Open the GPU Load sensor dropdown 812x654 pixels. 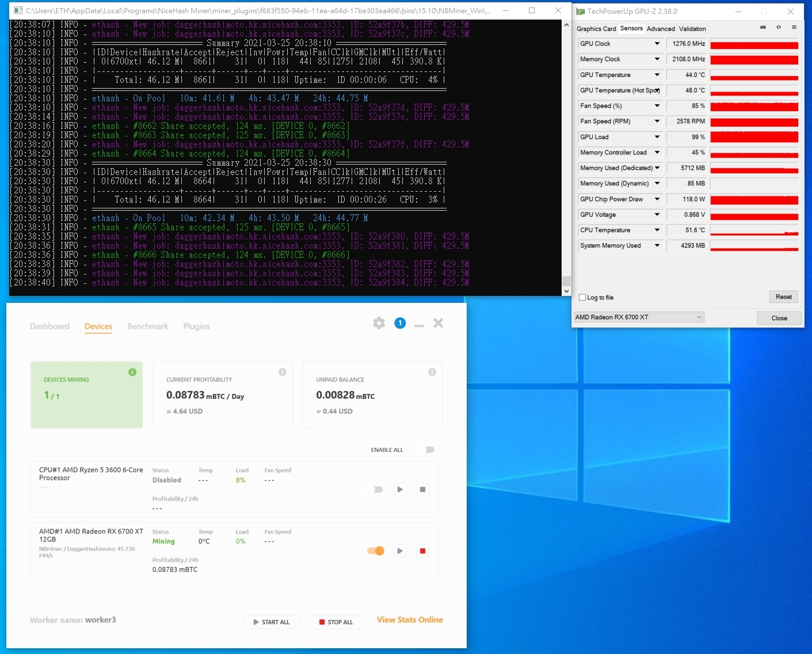(657, 137)
